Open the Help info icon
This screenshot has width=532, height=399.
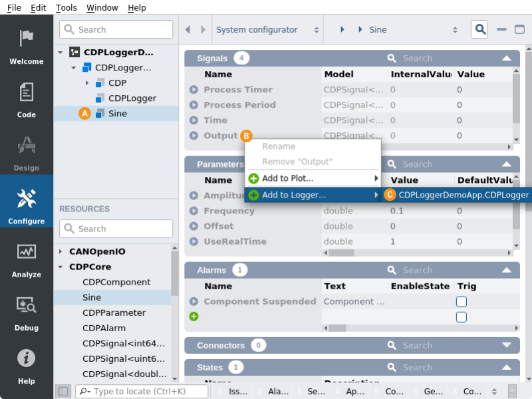[x=27, y=359]
